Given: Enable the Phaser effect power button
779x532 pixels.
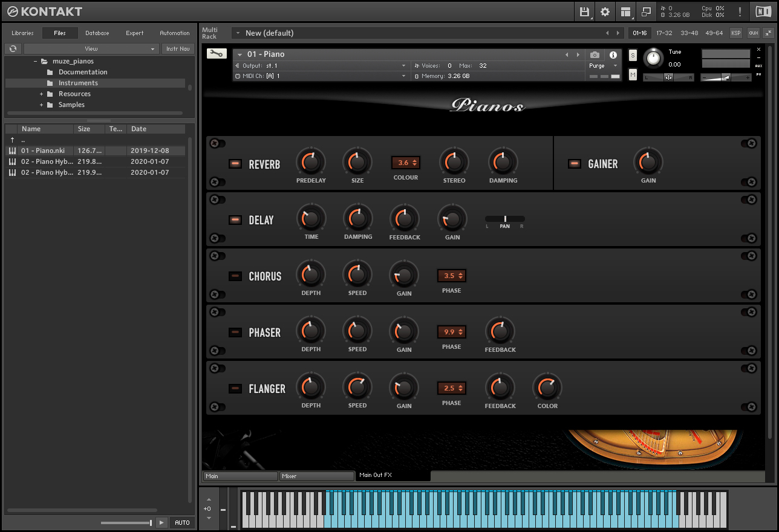Looking at the screenshot, I should [235, 332].
